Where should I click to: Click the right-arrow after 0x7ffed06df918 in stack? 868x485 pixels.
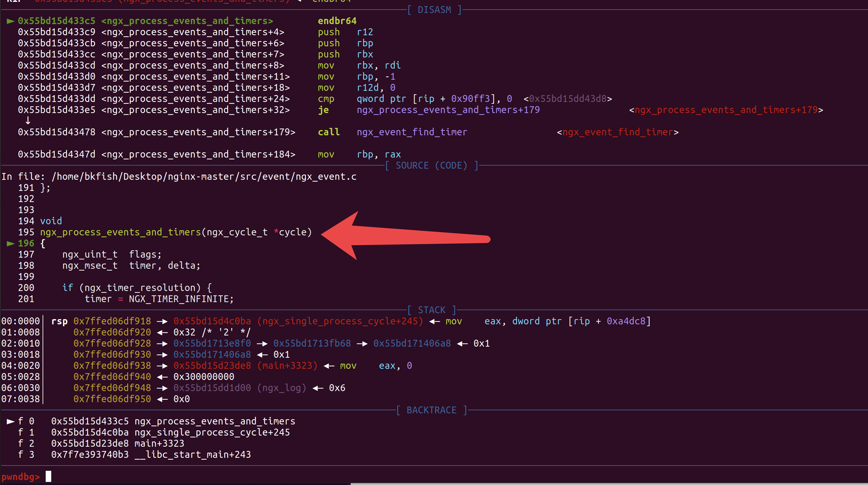[162, 321]
